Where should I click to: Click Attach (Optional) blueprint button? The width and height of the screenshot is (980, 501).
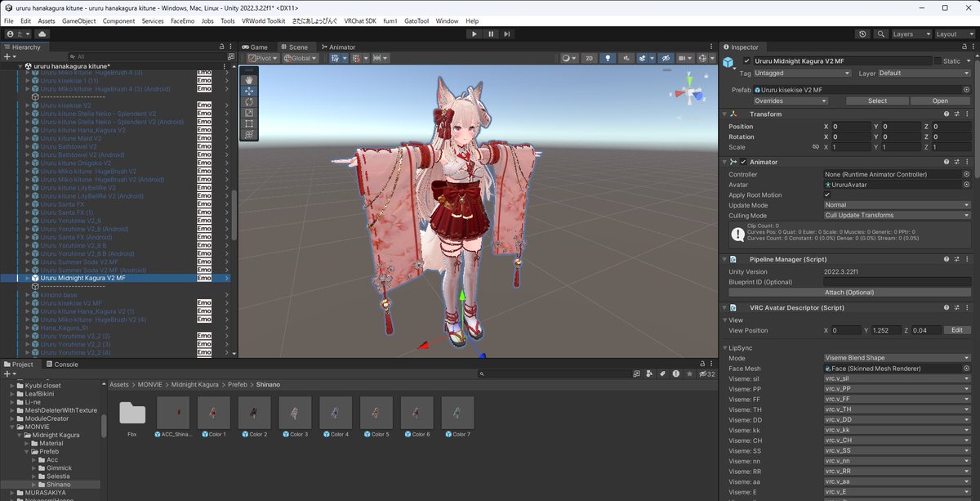pyautogui.click(x=849, y=292)
